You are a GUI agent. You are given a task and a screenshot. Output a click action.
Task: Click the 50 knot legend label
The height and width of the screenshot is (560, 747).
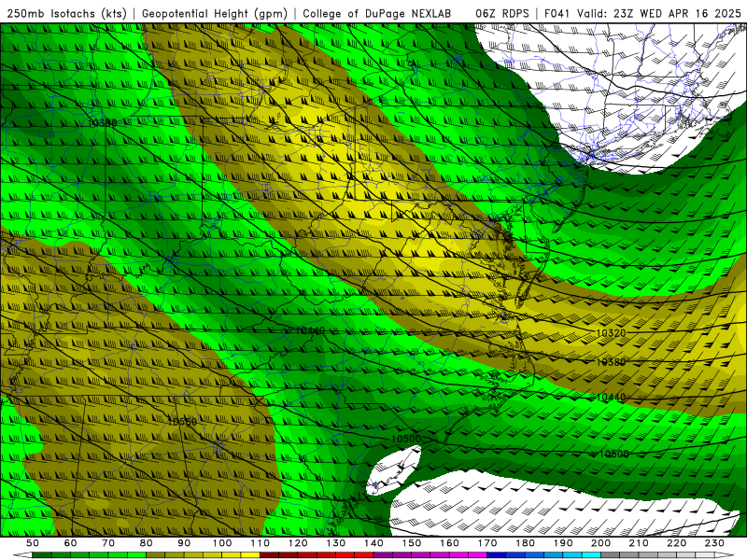(x=33, y=543)
